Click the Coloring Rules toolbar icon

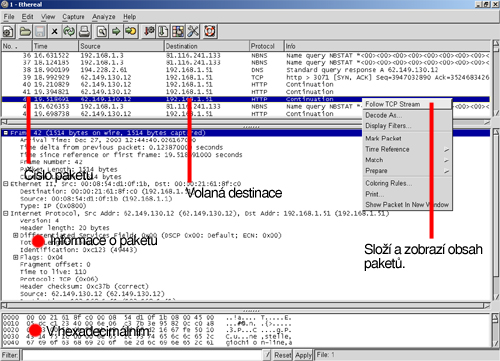point(178,32)
